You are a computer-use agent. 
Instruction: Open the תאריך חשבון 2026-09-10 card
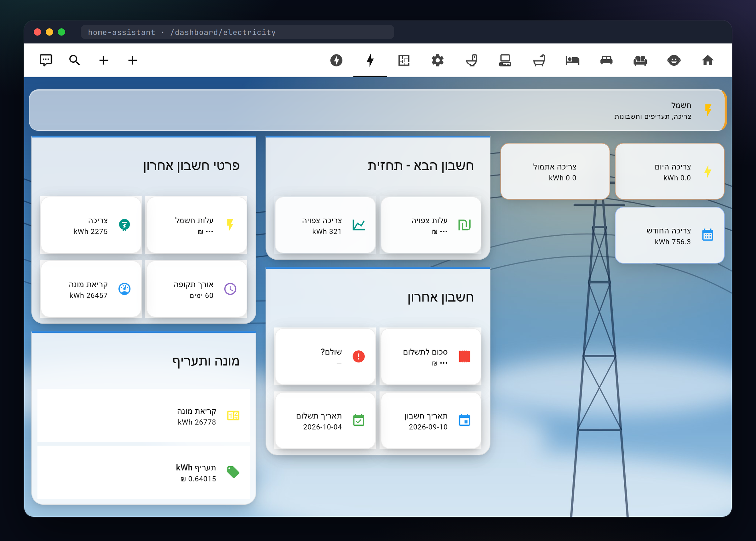pyautogui.click(x=431, y=421)
